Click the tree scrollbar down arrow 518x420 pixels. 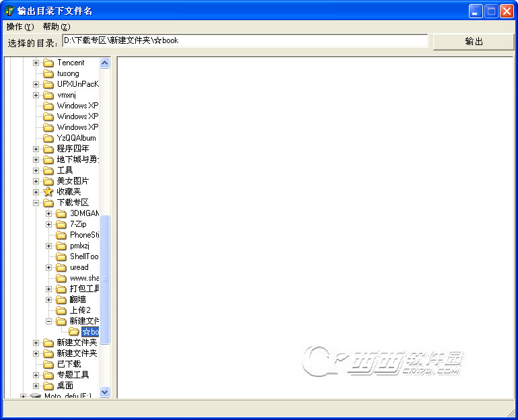(105, 392)
